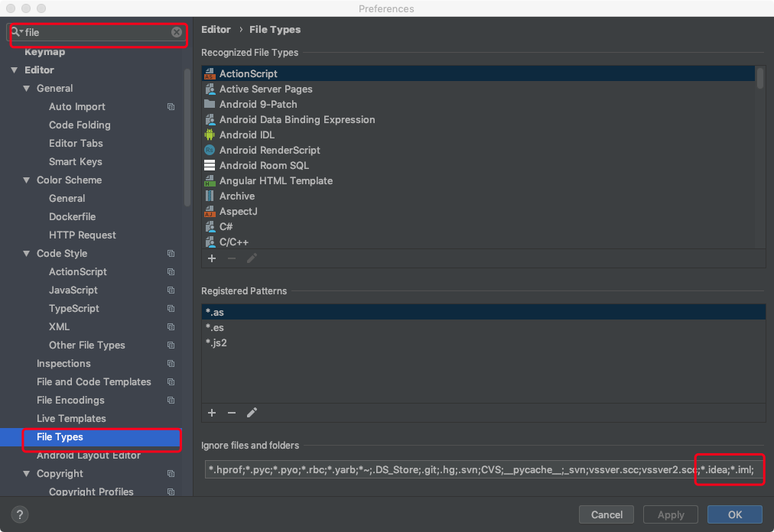Click the Archive file type icon

[210, 196]
